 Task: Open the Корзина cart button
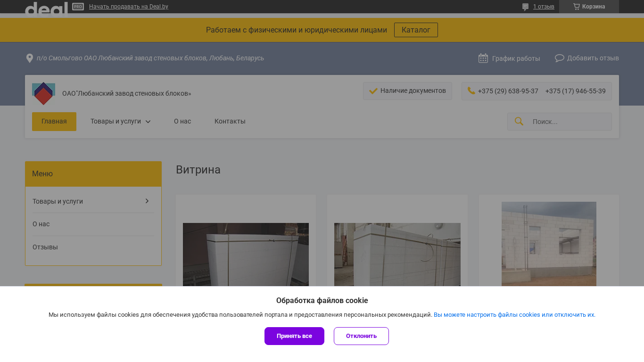click(x=589, y=7)
